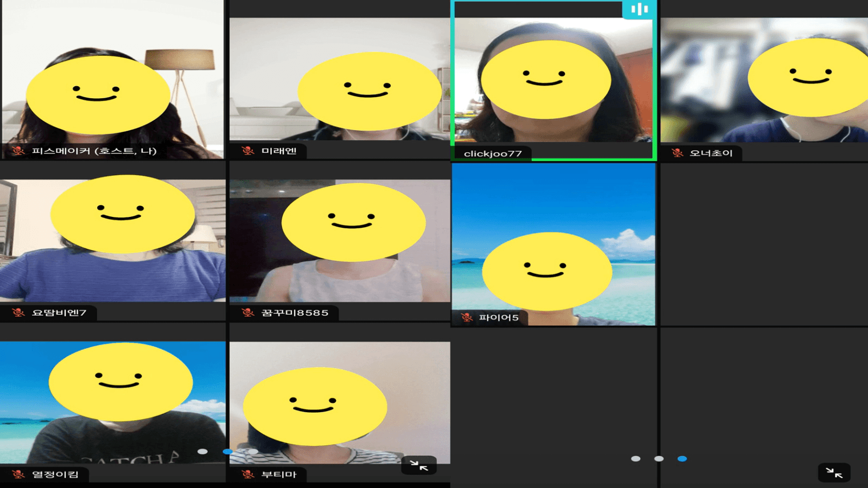Go to first page dot in left gallery

click(x=202, y=451)
